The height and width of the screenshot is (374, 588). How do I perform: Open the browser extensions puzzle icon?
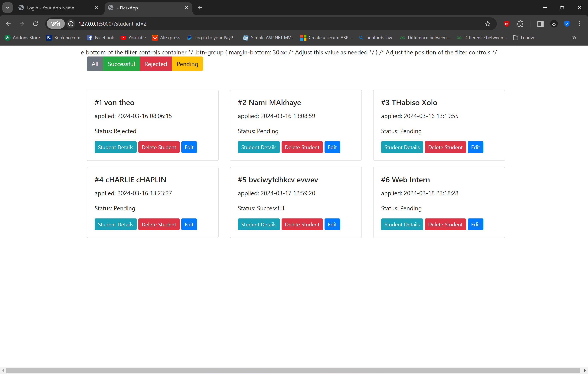click(x=520, y=24)
